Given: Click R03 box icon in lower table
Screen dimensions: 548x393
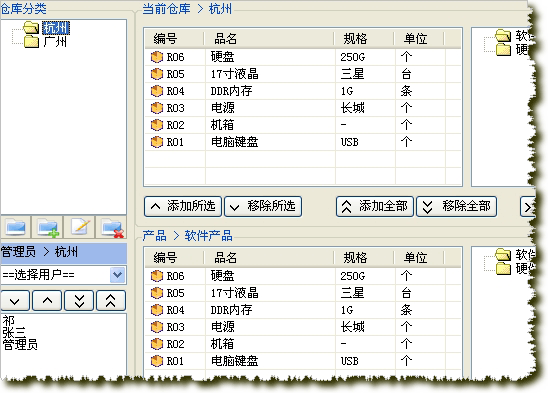Looking at the screenshot, I should tap(157, 327).
